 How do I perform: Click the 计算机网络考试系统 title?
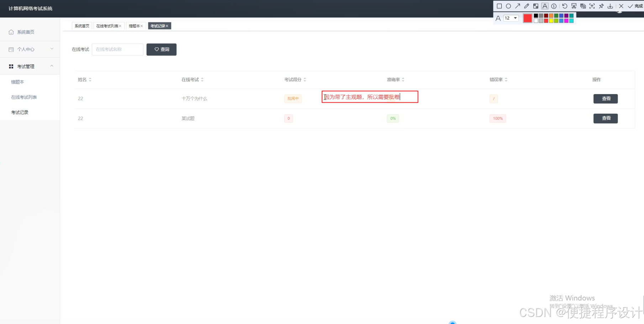30,9
